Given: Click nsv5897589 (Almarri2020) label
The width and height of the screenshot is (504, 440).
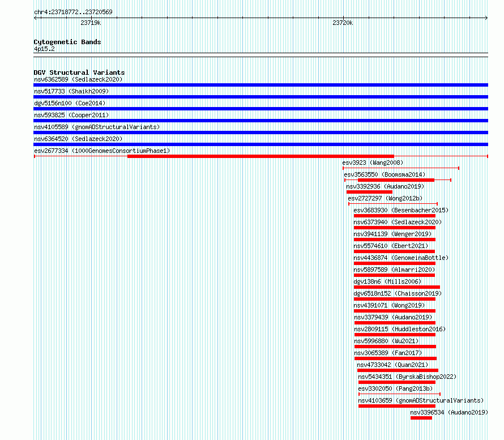Looking at the screenshot, I should 394,270.
